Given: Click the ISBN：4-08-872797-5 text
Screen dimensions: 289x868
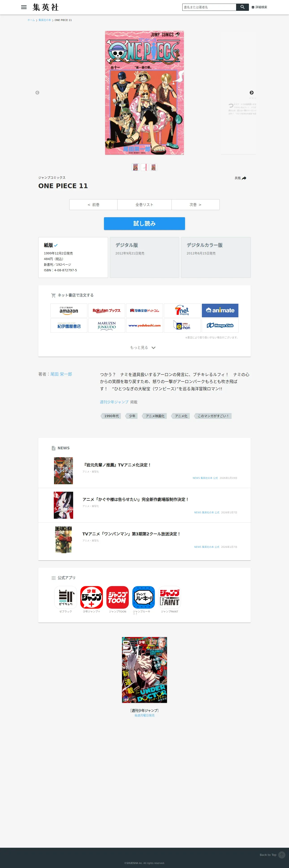Looking at the screenshot, I should [60, 270].
